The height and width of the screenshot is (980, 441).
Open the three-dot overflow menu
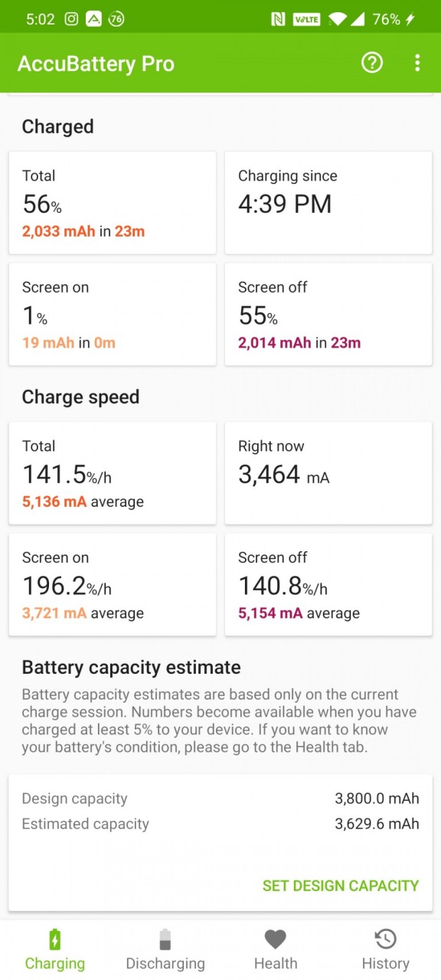point(417,63)
